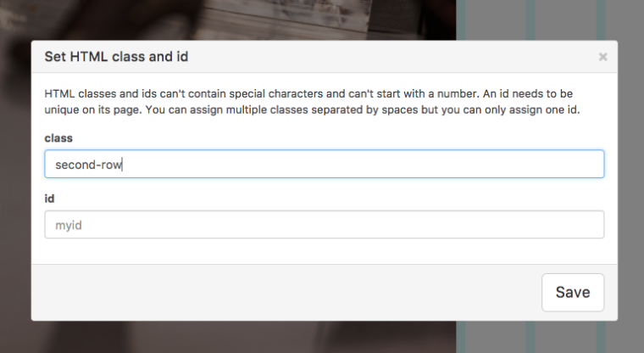Viewport: 644px width, 353px height.
Task: Click the striped backdrop right of the dialog
Action: (x=630, y=187)
